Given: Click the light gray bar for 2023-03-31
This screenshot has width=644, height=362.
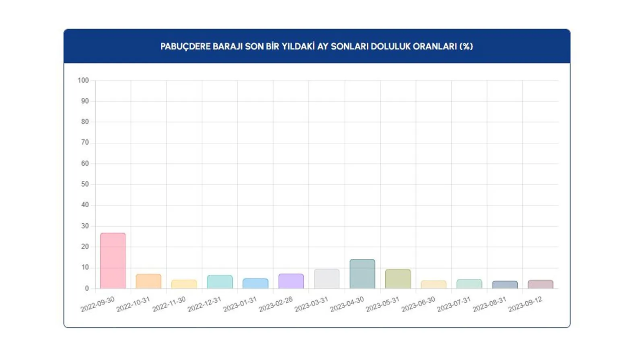Looking at the screenshot, I should pyautogui.click(x=327, y=279).
